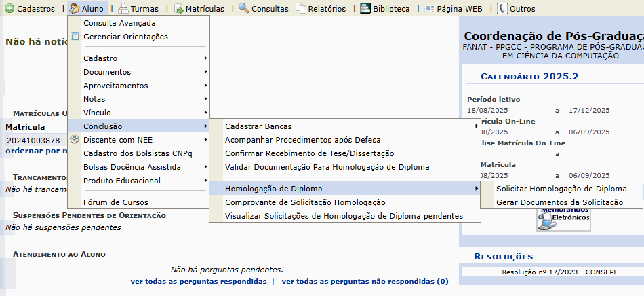Screen dimensions: 644x296
Task: Click the Turmas group icon
Action: click(123, 9)
